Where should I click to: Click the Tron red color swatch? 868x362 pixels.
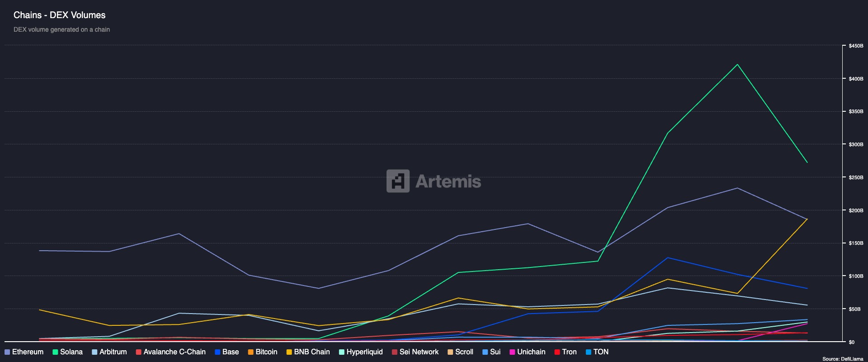(x=557, y=352)
